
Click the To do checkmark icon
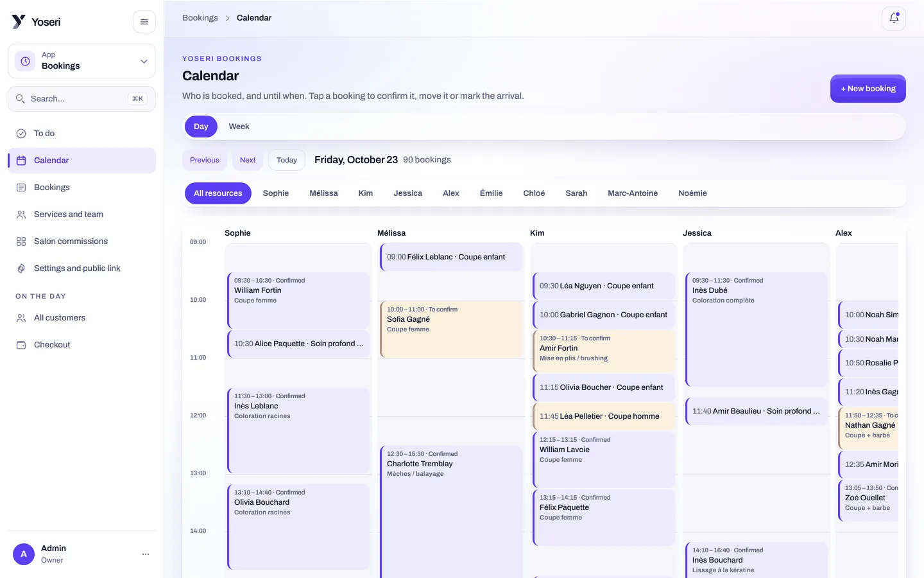[x=21, y=134]
